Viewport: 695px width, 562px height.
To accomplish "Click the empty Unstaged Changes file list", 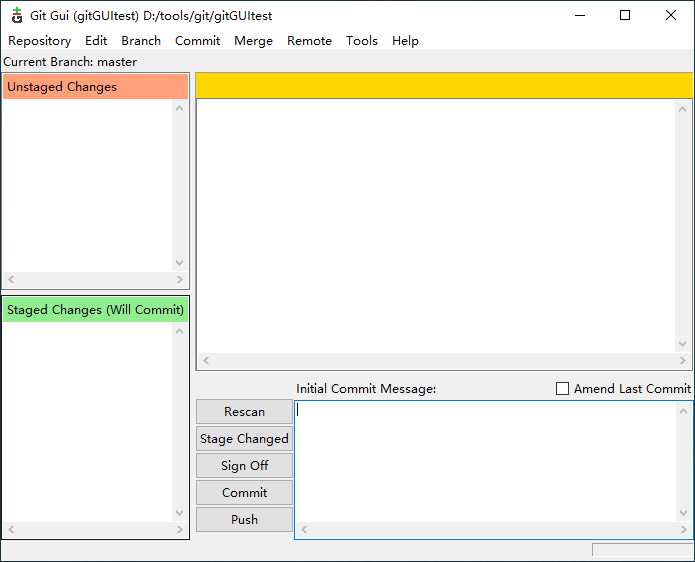I will coord(88,186).
